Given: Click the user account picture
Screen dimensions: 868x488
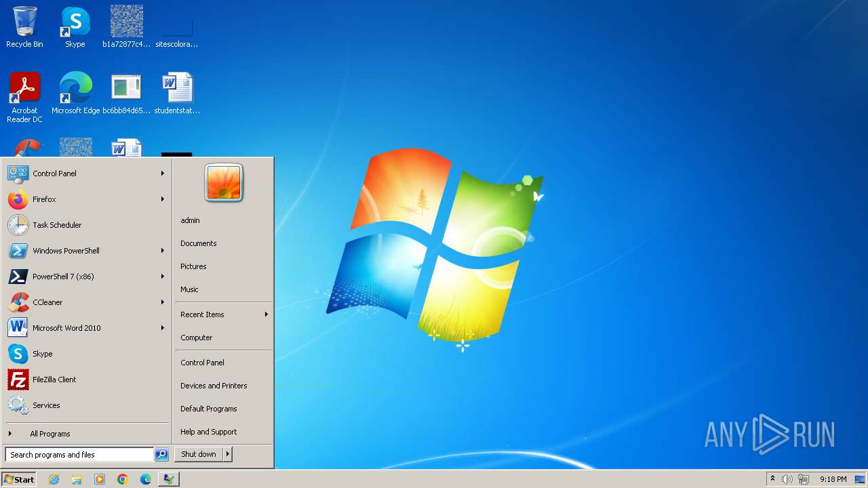Looking at the screenshot, I should point(224,182).
